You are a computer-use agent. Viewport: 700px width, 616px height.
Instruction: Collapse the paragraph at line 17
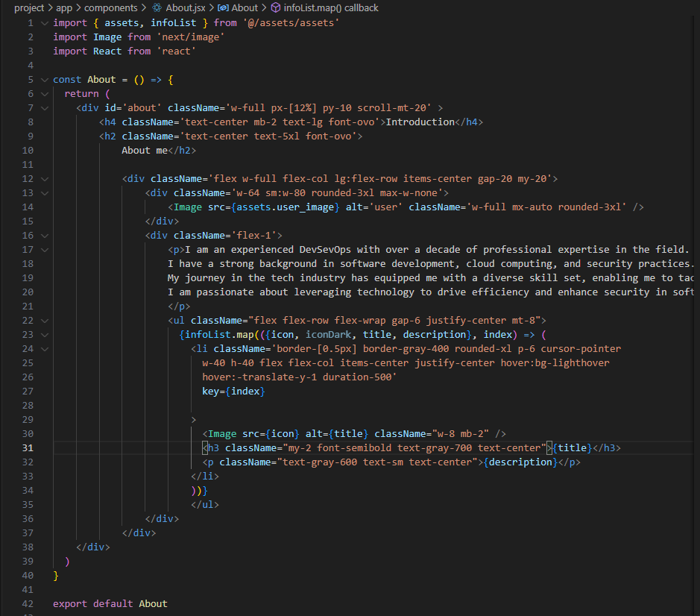45,250
